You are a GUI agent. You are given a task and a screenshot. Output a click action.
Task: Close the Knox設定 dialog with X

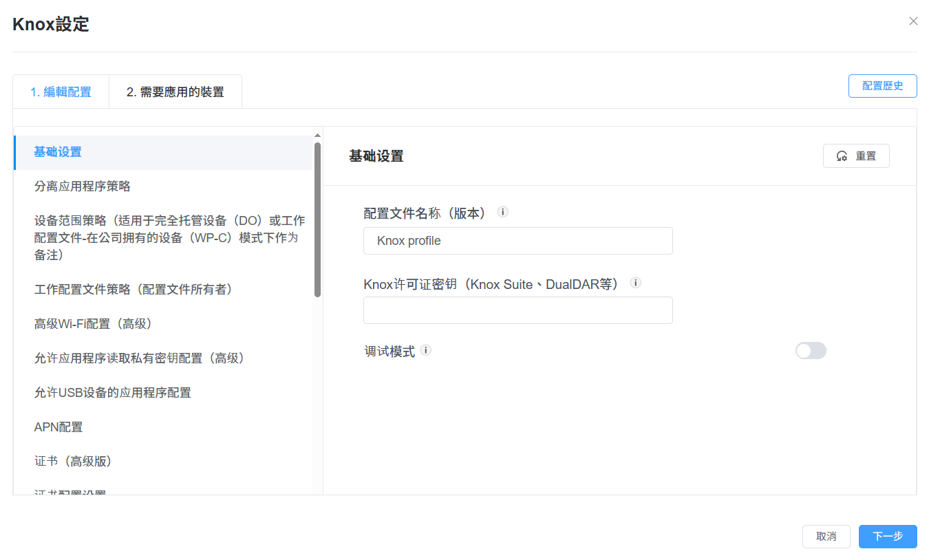pos(913,21)
